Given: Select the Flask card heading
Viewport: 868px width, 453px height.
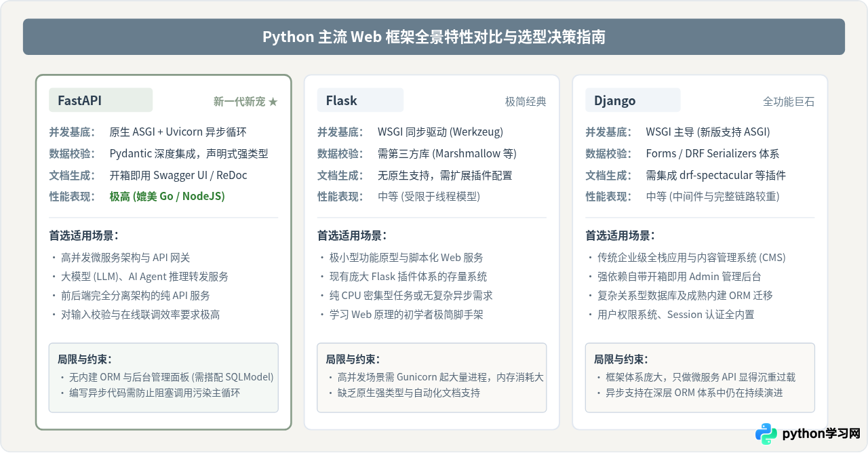Looking at the screenshot, I should [341, 100].
